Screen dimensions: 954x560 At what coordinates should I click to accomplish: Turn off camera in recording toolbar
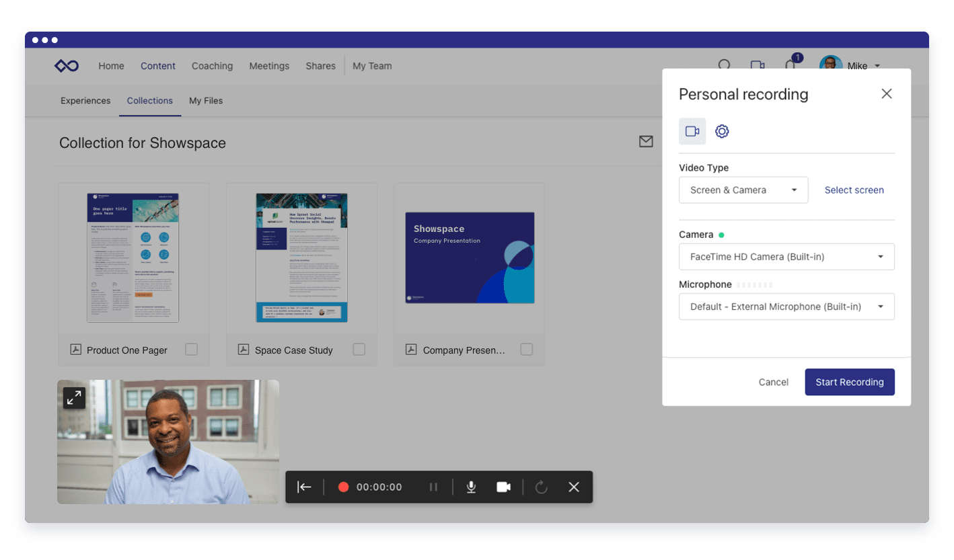(503, 487)
